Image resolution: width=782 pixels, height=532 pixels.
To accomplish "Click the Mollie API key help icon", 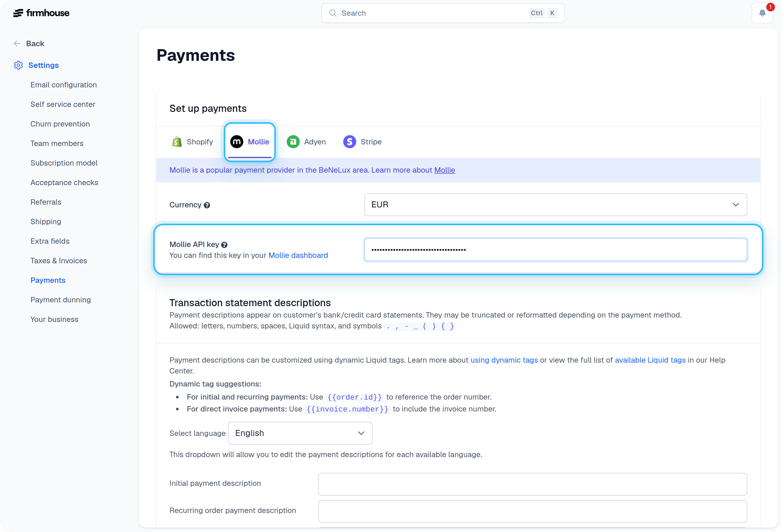I will point(225,245).
